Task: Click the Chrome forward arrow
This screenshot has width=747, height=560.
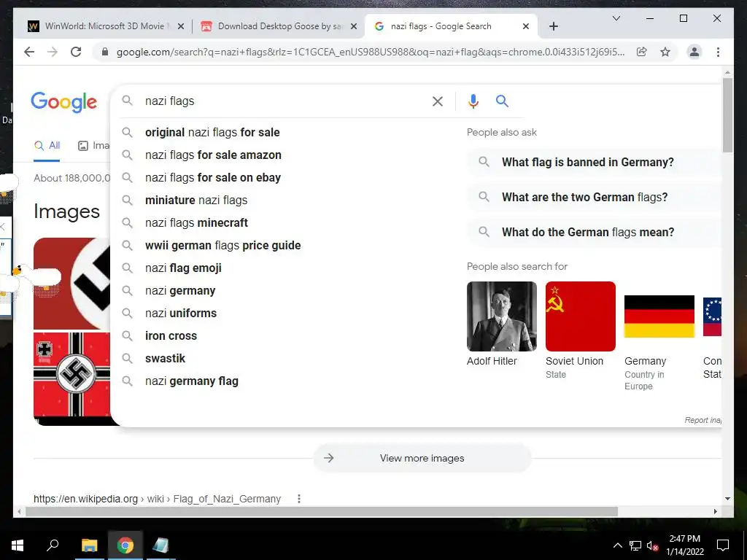Action: [x=53, y=52]
